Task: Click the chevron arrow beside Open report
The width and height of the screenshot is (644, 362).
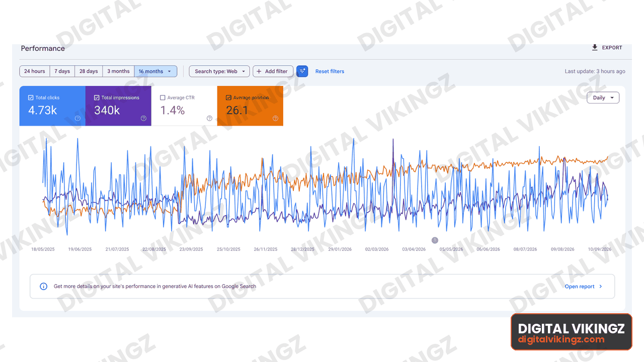Action: point(600,287)
